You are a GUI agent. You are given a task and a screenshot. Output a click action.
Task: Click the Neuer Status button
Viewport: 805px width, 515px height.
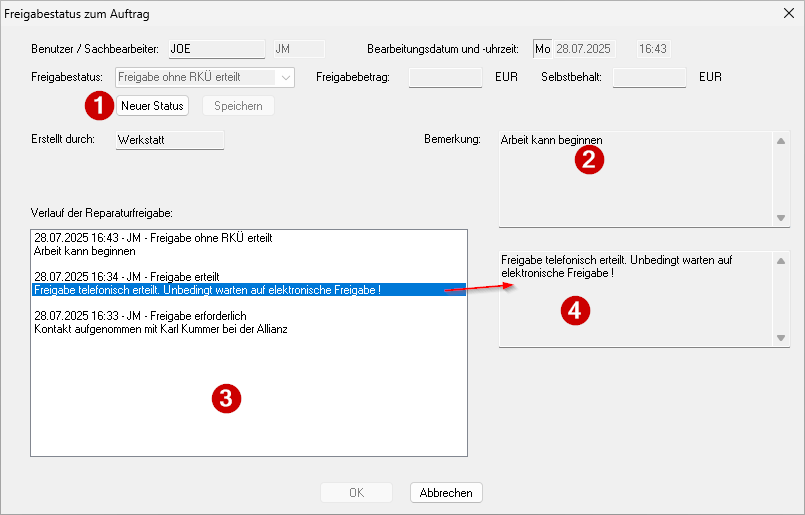pyautogui.click(x=152, y=106)
